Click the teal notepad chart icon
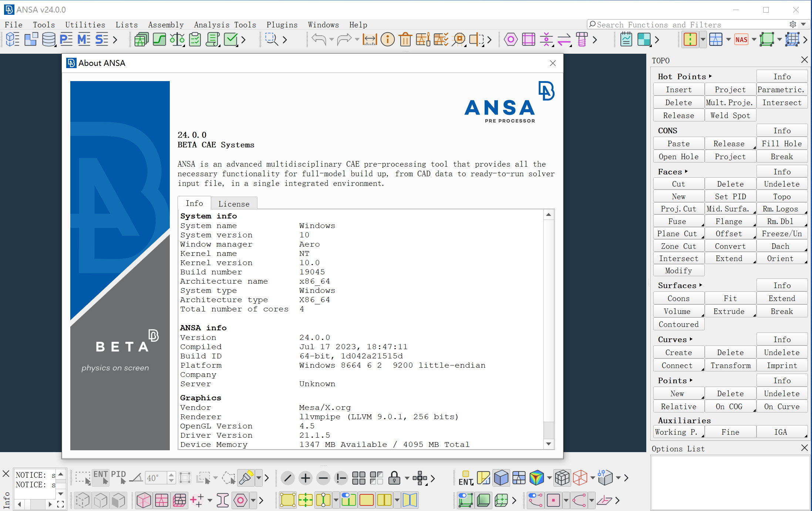812x511 pixels. [626, 39]
